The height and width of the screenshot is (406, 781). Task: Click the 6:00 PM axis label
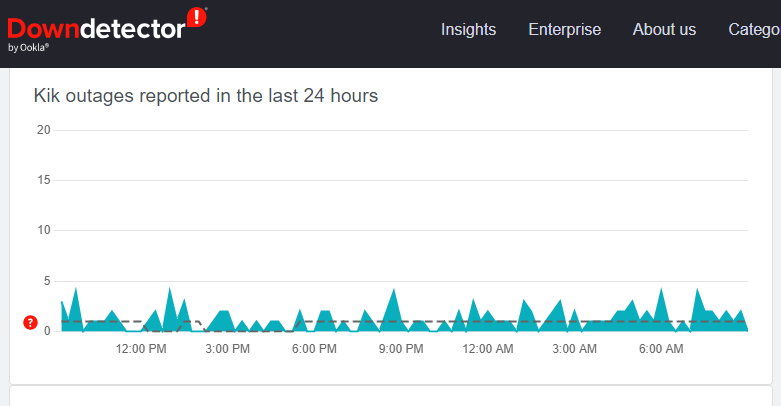click(314, 349)
